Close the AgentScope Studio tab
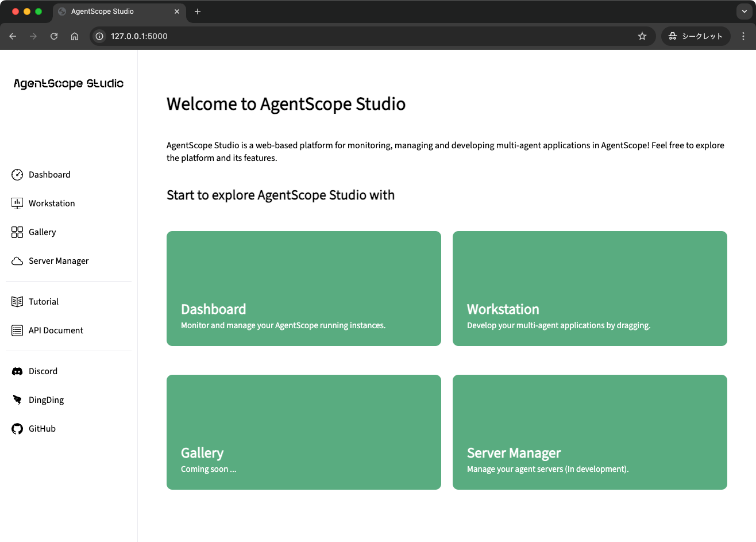756x542 pixels. [x=177, y=11]
